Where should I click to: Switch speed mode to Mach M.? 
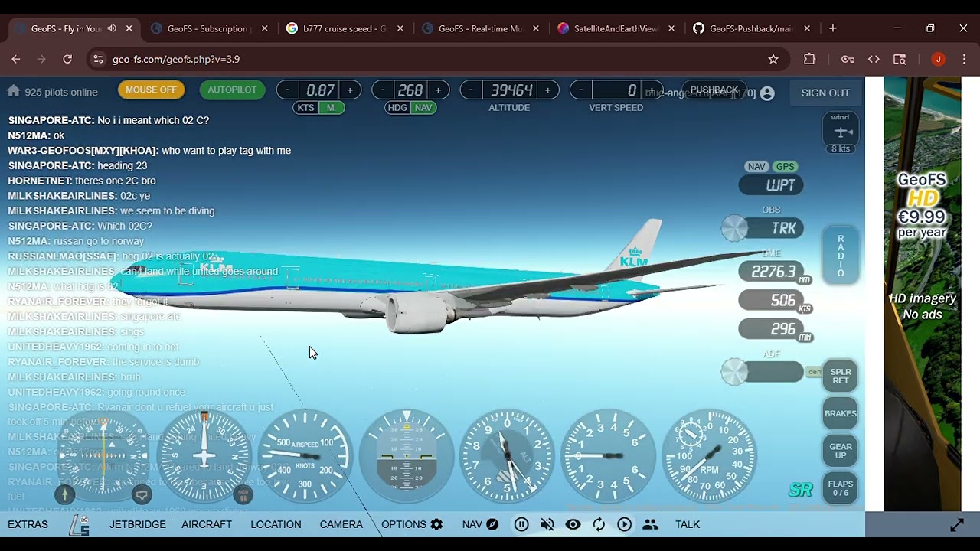(x=332, y=108)
